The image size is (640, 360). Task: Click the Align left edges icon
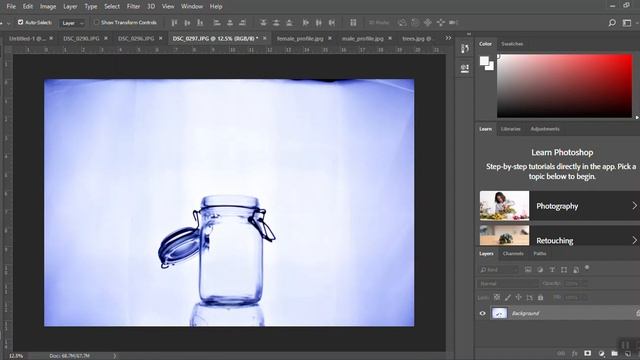coord(217,23)
